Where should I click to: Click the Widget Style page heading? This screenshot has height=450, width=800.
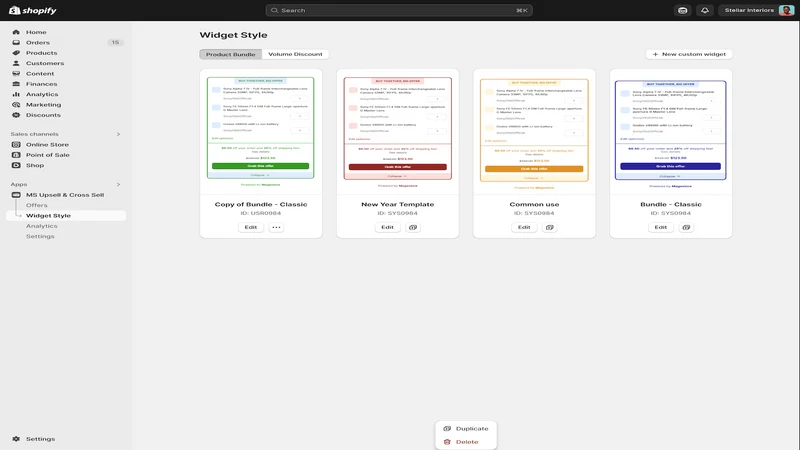coord(233,35)
